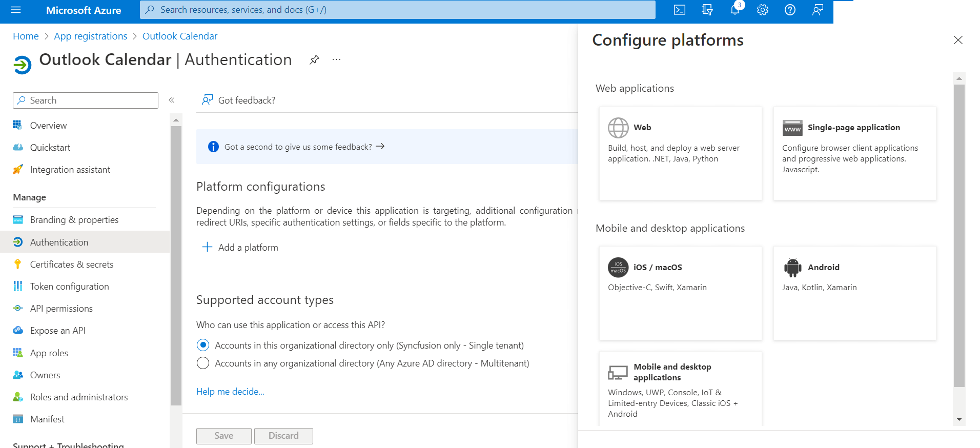Open the portal settings gear

(x=763, y=10)
